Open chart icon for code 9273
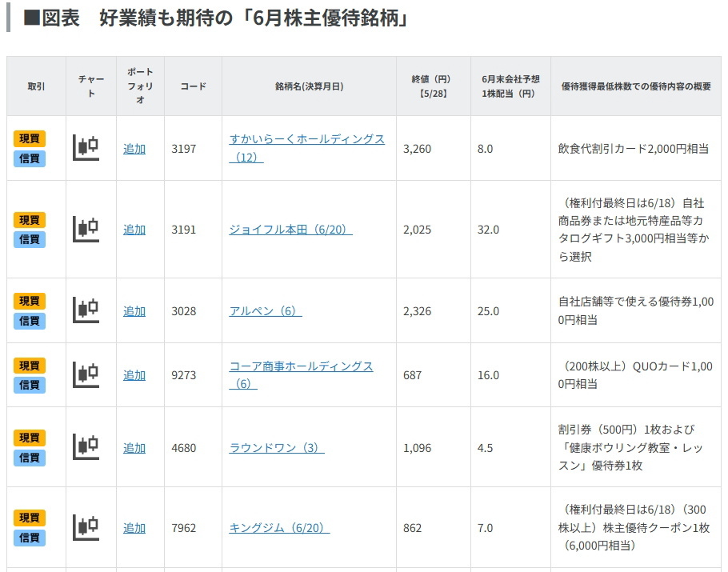The height and width of the screenshot is (572, 728). pos(86,374)
